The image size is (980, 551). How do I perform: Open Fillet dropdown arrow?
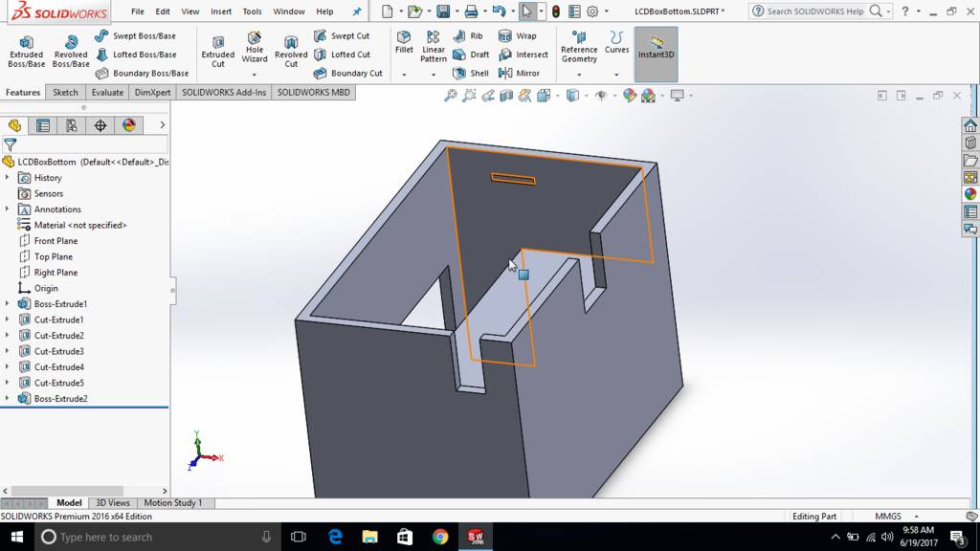404,75
